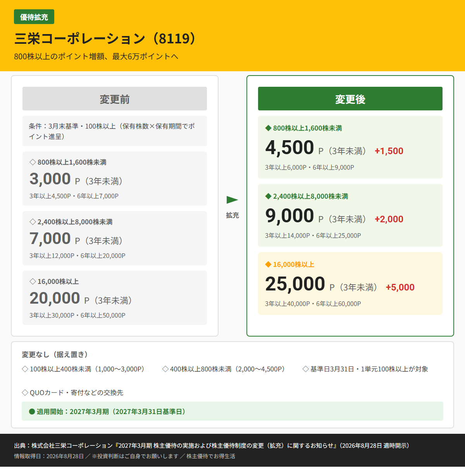Click the red +5,000 increase
The width and height of the screenshot is (465, 476).
click(x=400, y=287)
